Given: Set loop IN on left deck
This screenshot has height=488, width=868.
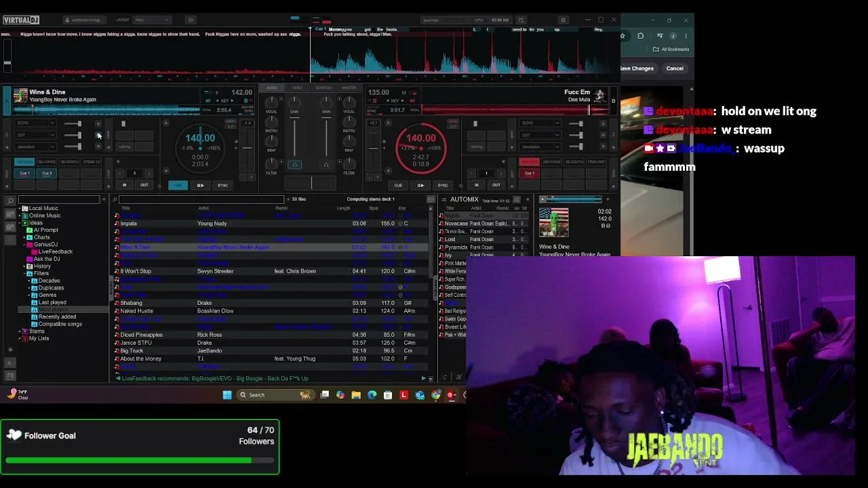Looking at the screenshot, I should 124,185.
